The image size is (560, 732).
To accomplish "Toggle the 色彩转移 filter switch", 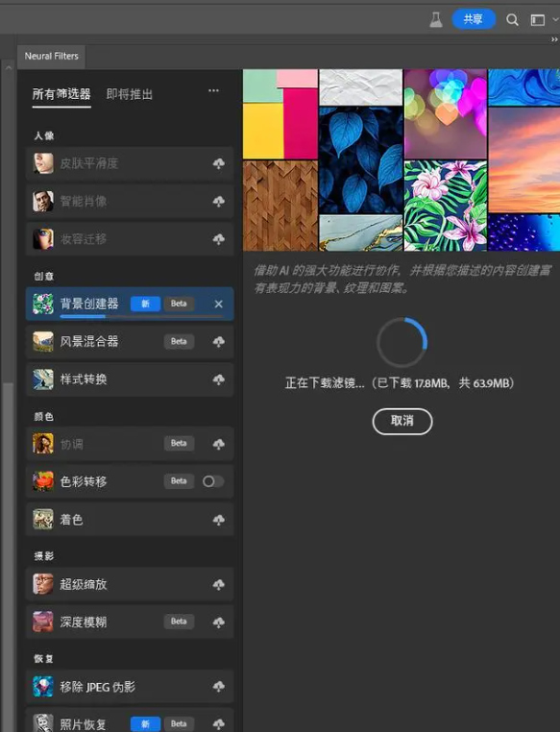I will pos(213,481).
